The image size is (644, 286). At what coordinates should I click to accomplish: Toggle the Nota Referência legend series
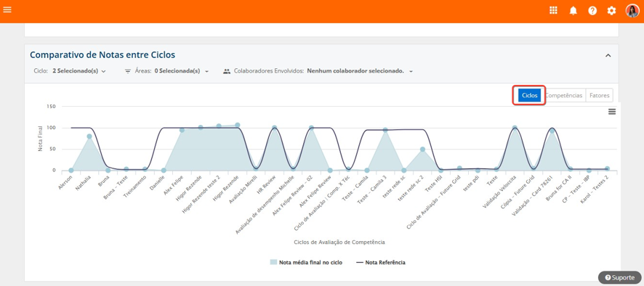[x=379, y=262]
